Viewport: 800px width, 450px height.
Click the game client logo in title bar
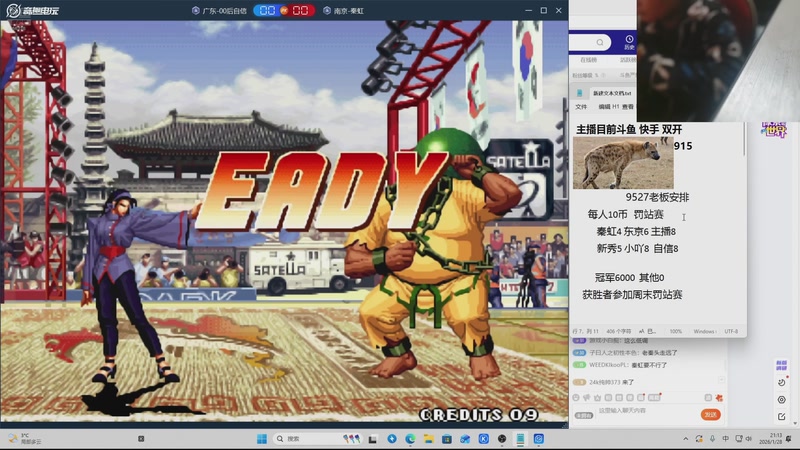33,10
